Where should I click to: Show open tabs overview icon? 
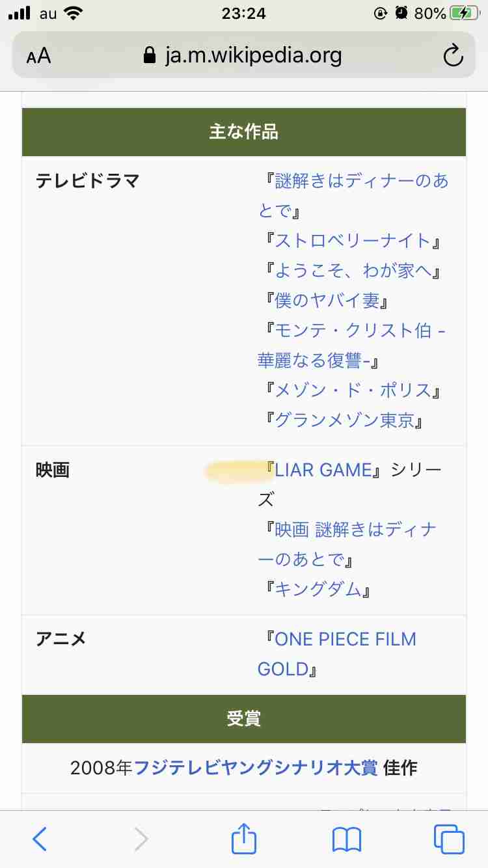coord(449,839)
